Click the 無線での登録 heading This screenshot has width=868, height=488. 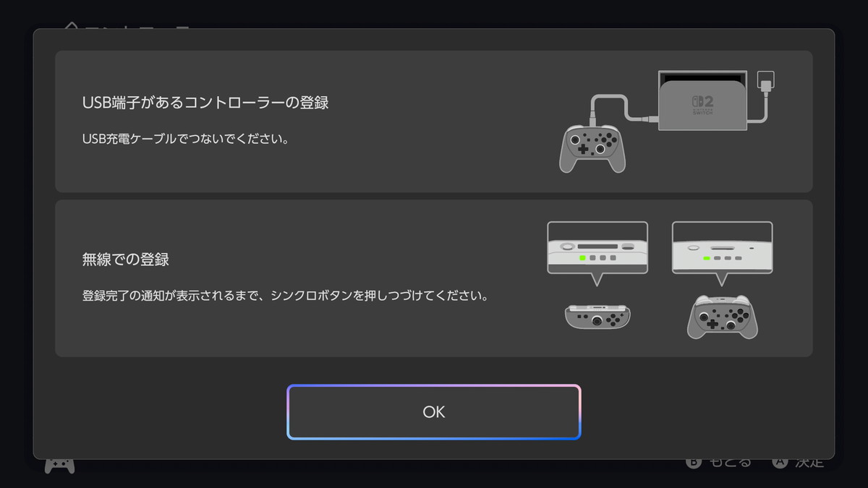(126, 259)
